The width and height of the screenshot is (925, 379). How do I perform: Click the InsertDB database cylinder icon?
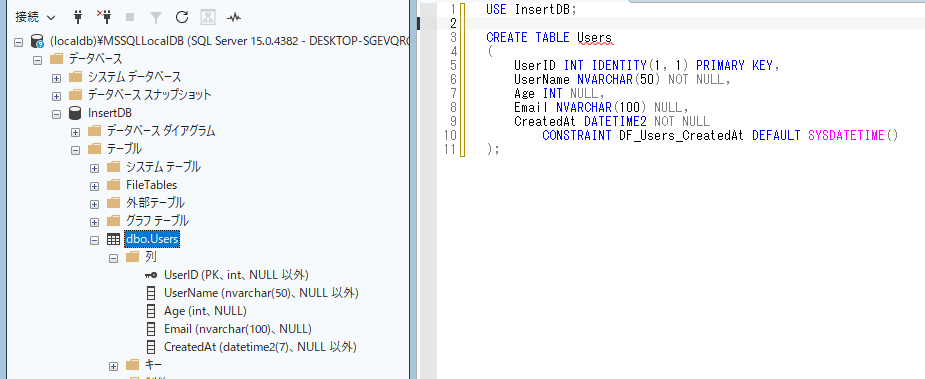75,113
